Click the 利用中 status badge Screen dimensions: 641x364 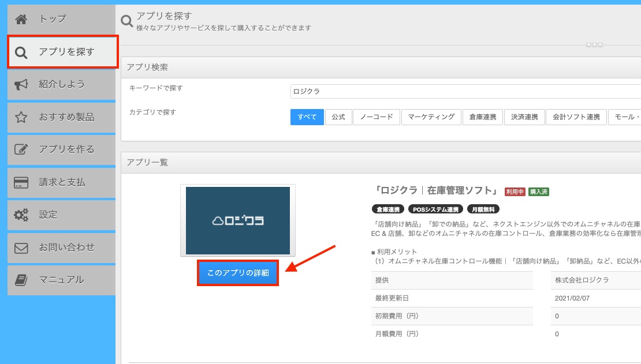[515, 192]
